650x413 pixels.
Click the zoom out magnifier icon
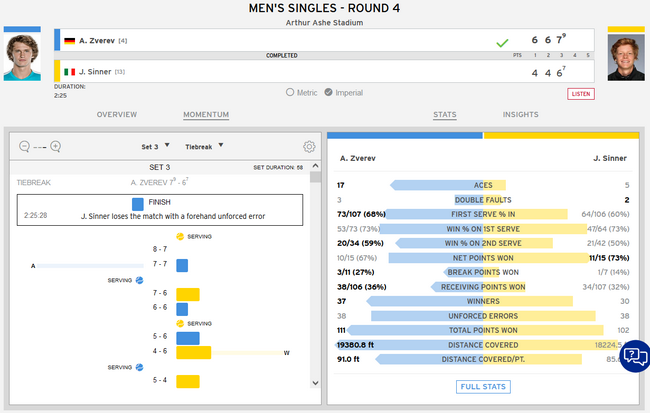pyautogui.click(x=25, y=146)
